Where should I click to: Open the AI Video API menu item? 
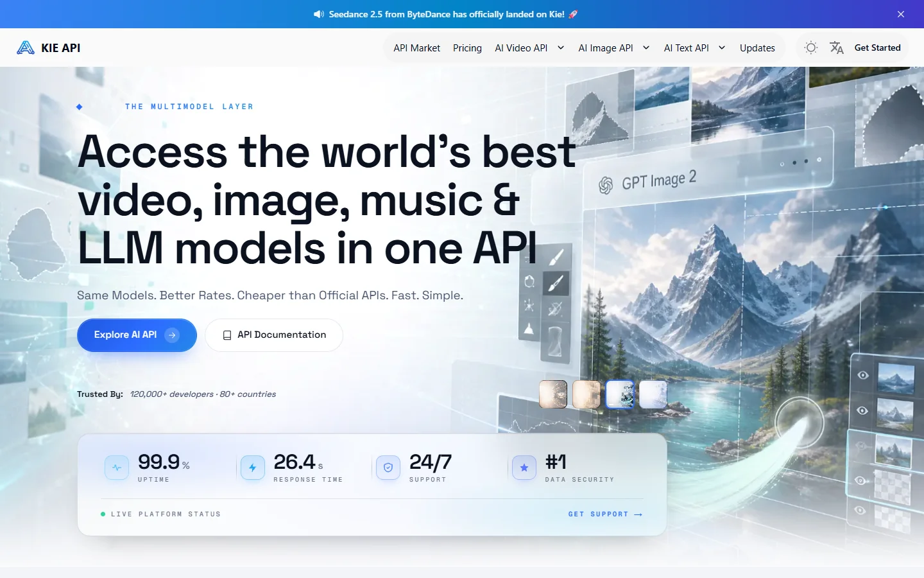(x=521, y=48)
